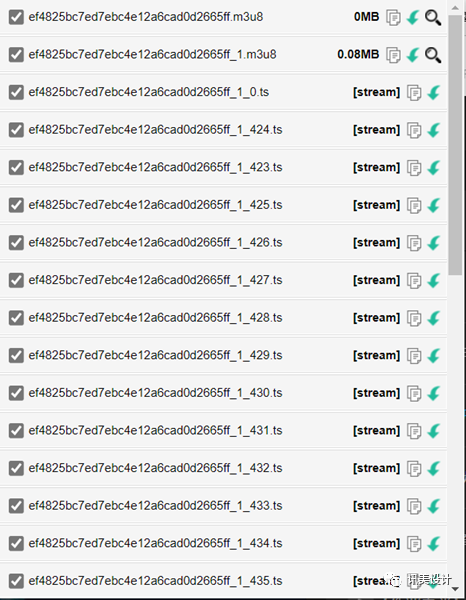Copy URL of the _1_433.ts stream

[414, 506]
